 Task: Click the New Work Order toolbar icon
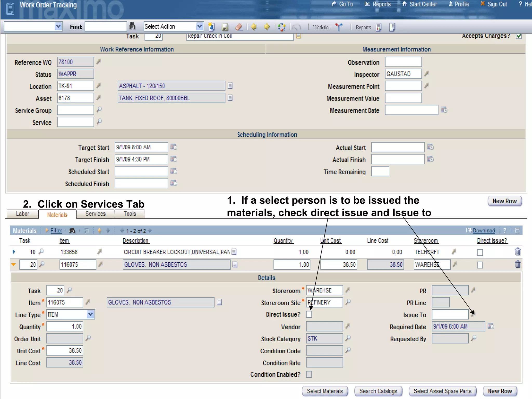click(212, 27)
